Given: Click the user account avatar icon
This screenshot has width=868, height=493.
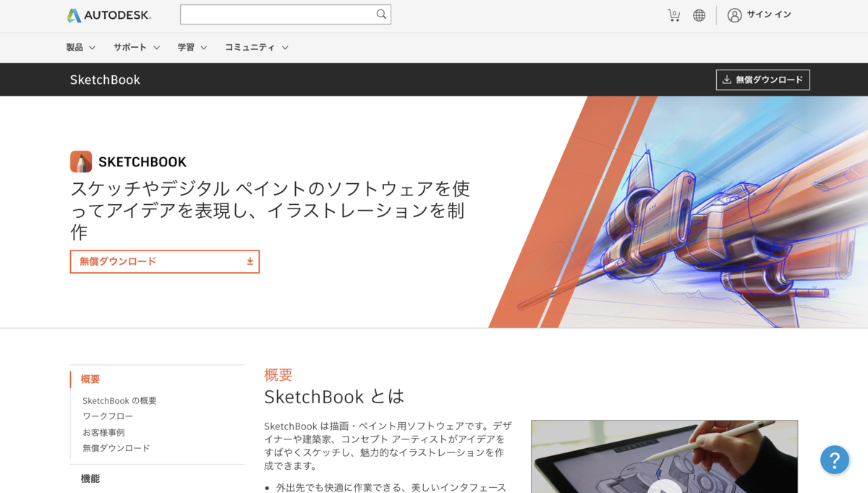Looking at the screenshot, I should (x=735, y=15).
